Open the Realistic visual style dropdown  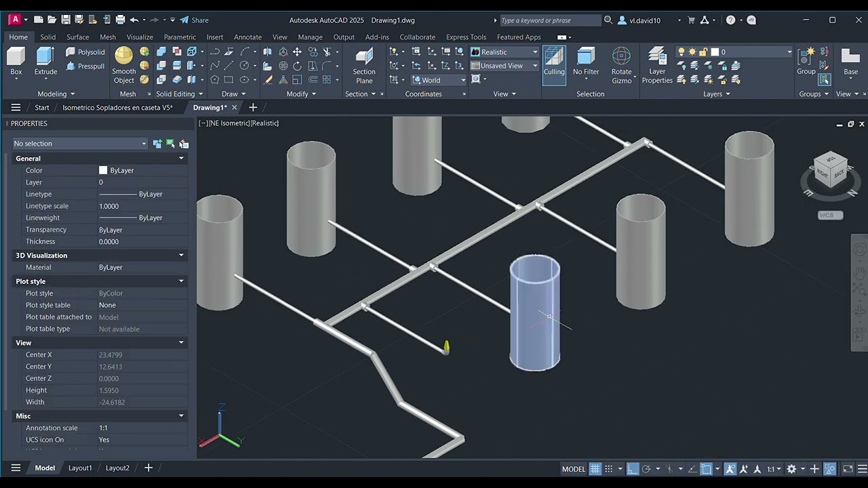504,52
